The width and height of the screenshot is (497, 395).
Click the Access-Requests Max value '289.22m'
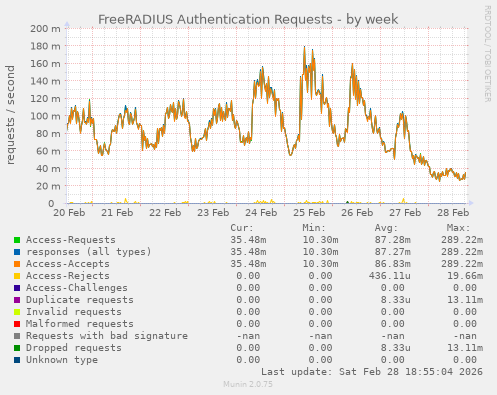pos(462,240)
